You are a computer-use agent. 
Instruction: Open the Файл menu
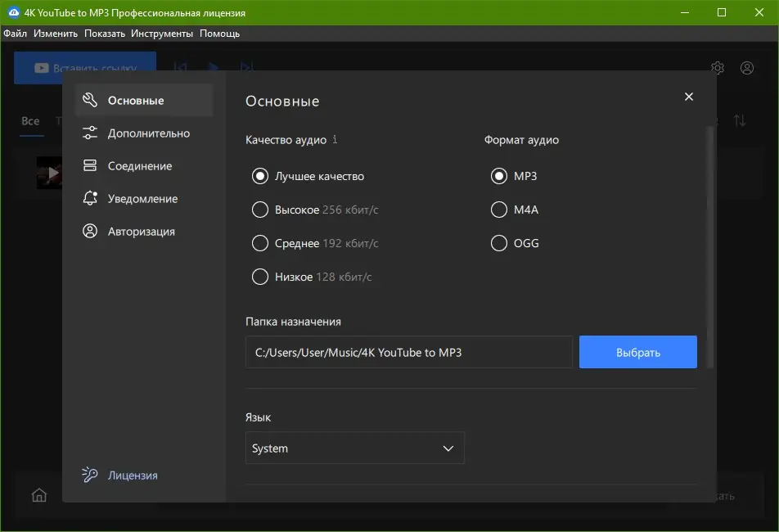(15, 34)
